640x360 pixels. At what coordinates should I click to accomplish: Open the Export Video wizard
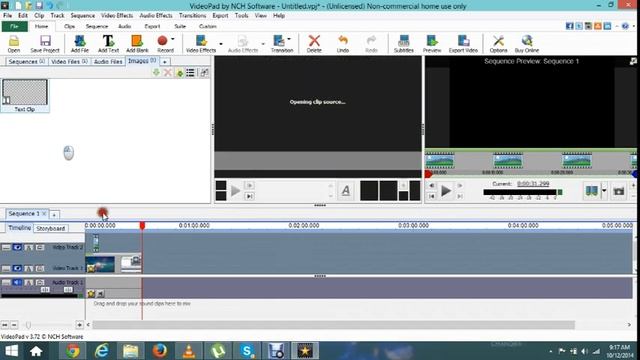tap(463, 44)
